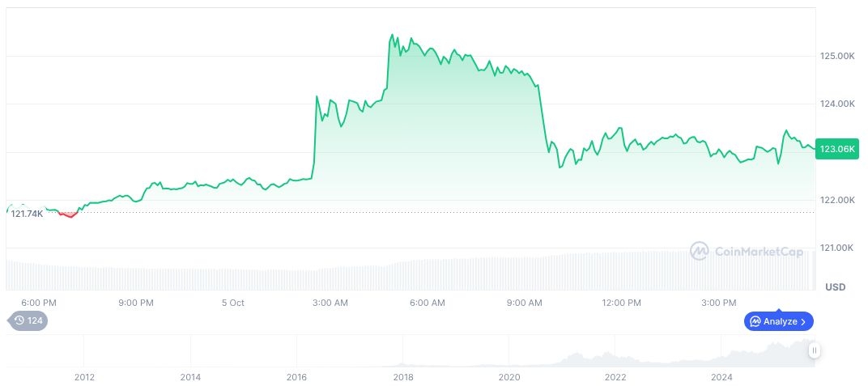The width and height of the screenshot is (868, 386).
Task: Click the CoinMarketCap watermark text
Action: coord(759,252)
